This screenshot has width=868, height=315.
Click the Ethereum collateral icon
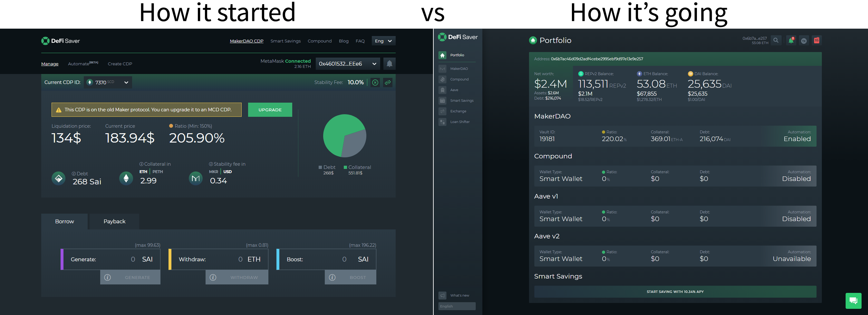click(x=126, y=178)
